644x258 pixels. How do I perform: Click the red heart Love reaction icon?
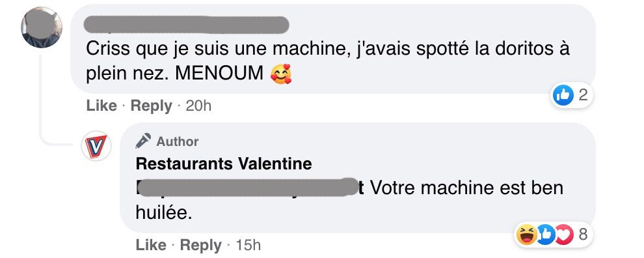click(564, 235)
